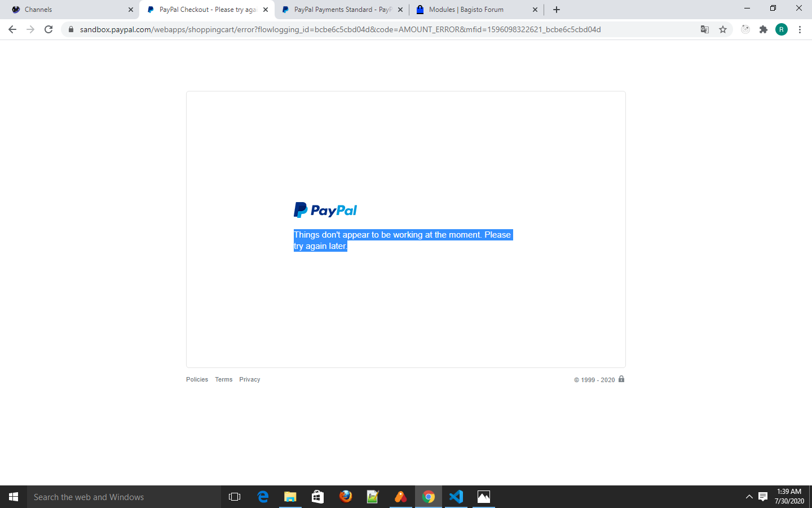Open the Windows Store taskbar icon
Viewport: 812px width, 508px height.
pos(317,497)
